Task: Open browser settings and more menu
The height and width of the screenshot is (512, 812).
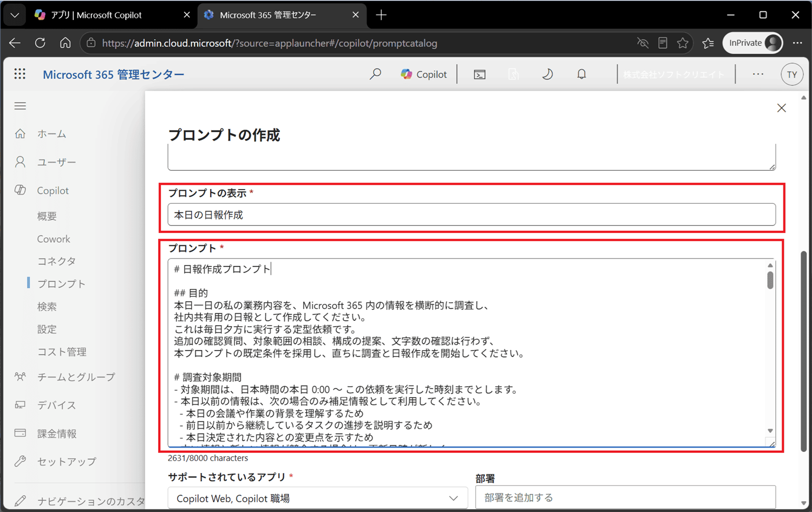Action: tap(797, 43)
